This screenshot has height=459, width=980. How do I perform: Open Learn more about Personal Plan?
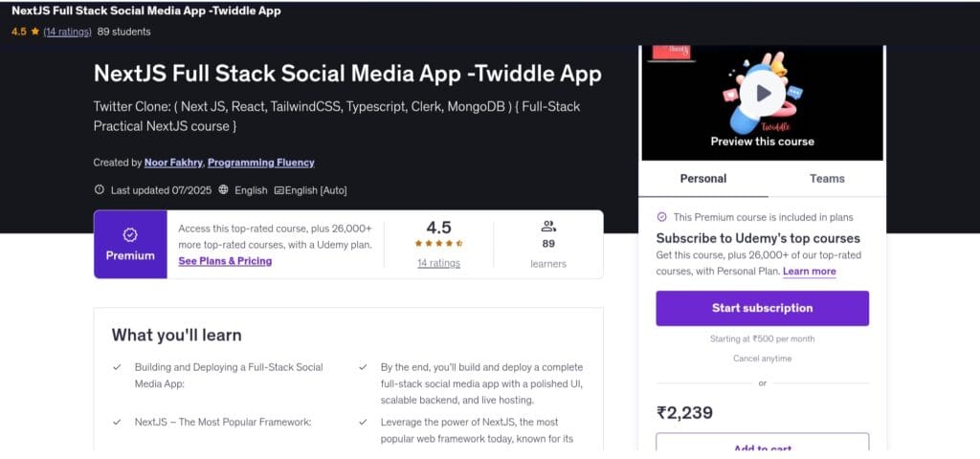tap(809, 272)
